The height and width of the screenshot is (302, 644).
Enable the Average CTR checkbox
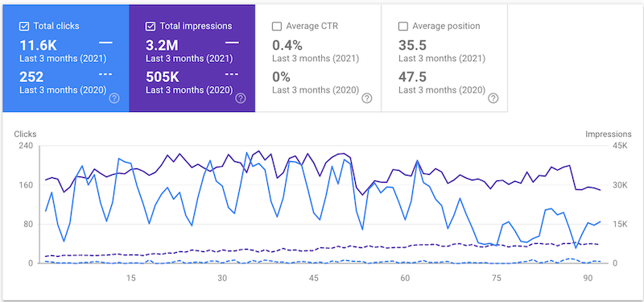point(277,27)
